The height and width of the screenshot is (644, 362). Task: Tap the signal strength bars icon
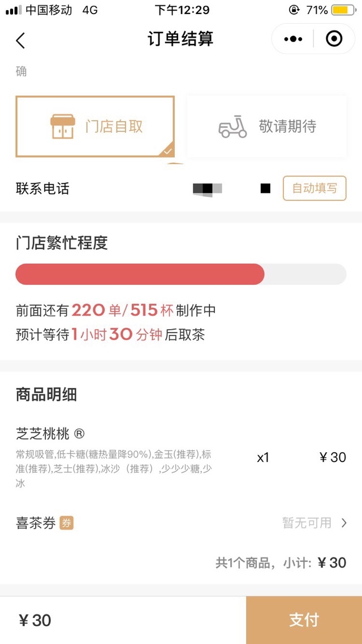(x=14, y=10)
